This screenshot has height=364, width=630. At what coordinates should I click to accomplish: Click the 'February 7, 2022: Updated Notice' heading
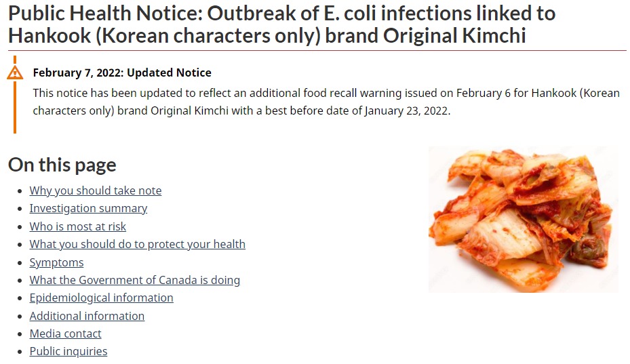pyautogui.click(x=122, y=73)
